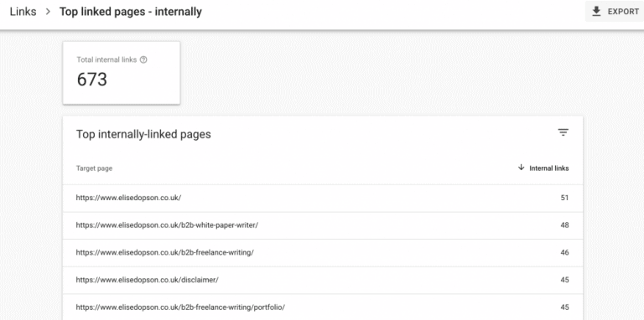The width and height of the screenshot is (644, 320).
Task: Open the table filter icon
Action: pyautogui.click(x=563, y=132)
